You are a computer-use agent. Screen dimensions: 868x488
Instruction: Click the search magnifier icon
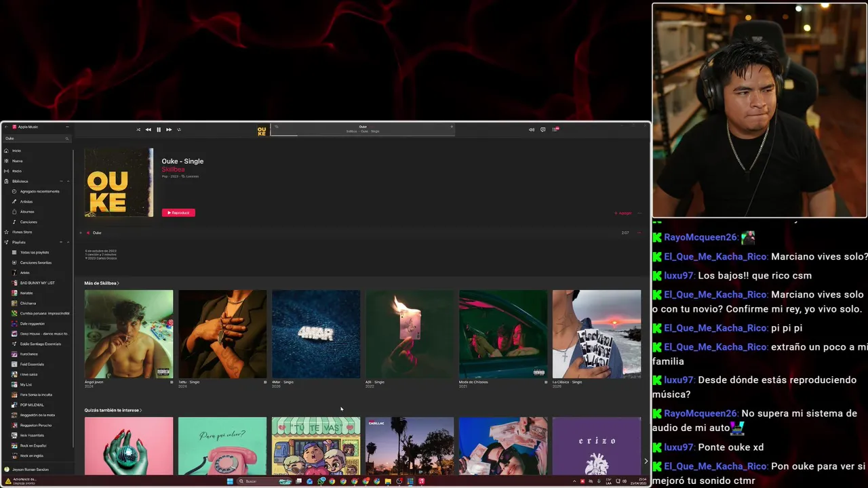pyautogui.click(x=67, y=138)
